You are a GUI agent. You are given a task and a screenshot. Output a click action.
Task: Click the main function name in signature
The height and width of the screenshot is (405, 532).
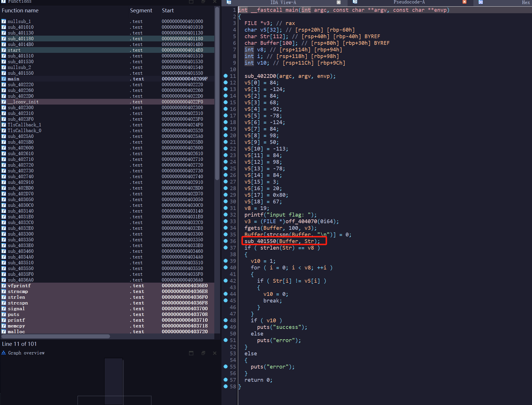pyautogui.click(x=292, y=10)
